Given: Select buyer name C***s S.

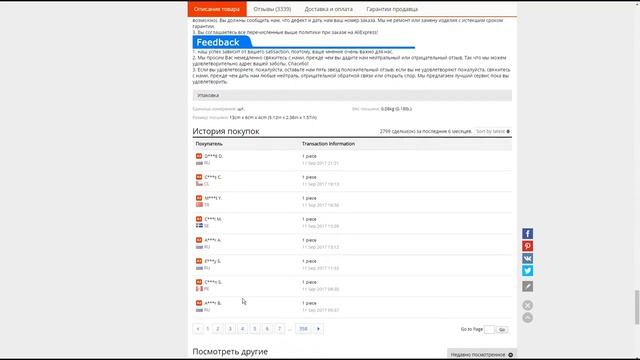Looking at the screenshot, I should coord(213,282).
